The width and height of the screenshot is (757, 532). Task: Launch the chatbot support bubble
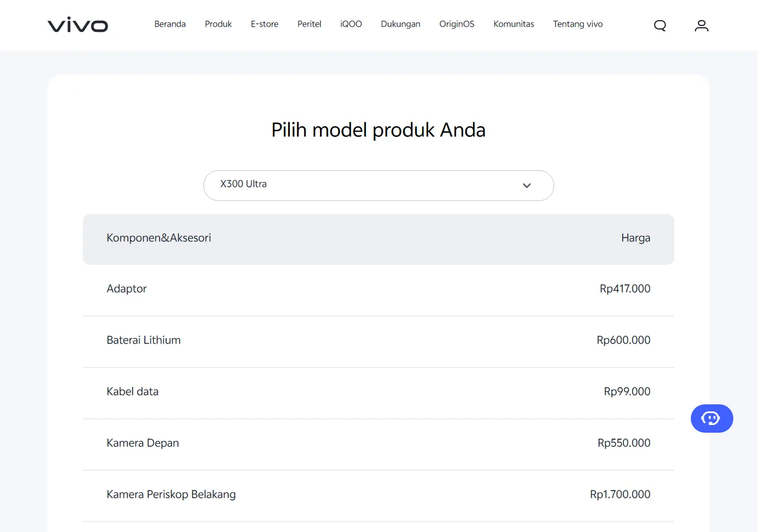[711, 419]
